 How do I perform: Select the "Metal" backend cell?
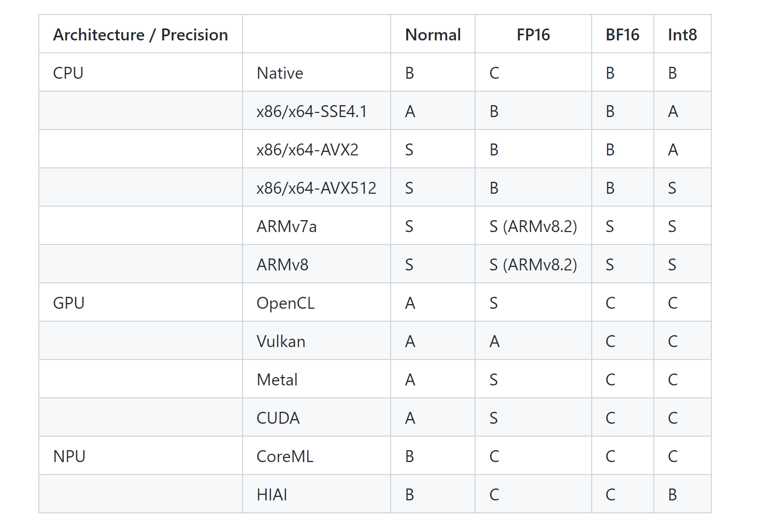[x=277, y=380]
